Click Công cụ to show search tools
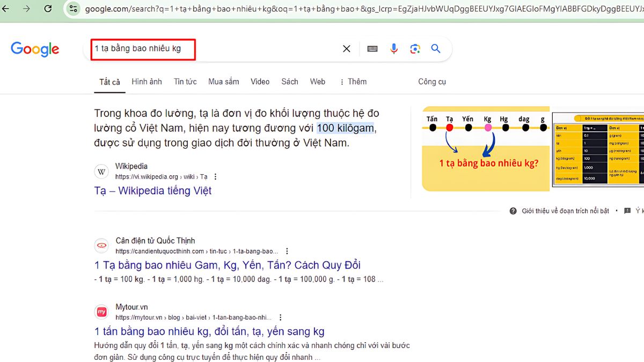 tap(432, 82)
